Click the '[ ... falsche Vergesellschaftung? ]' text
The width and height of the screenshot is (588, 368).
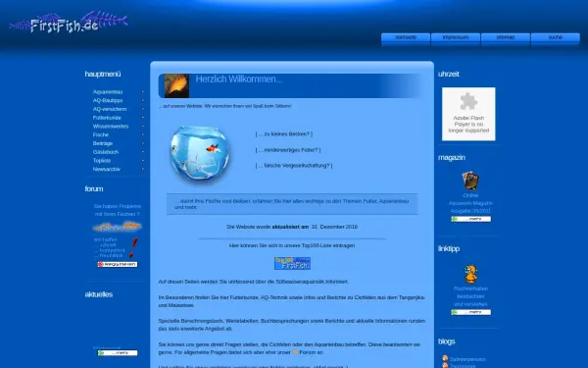(294, 166)
